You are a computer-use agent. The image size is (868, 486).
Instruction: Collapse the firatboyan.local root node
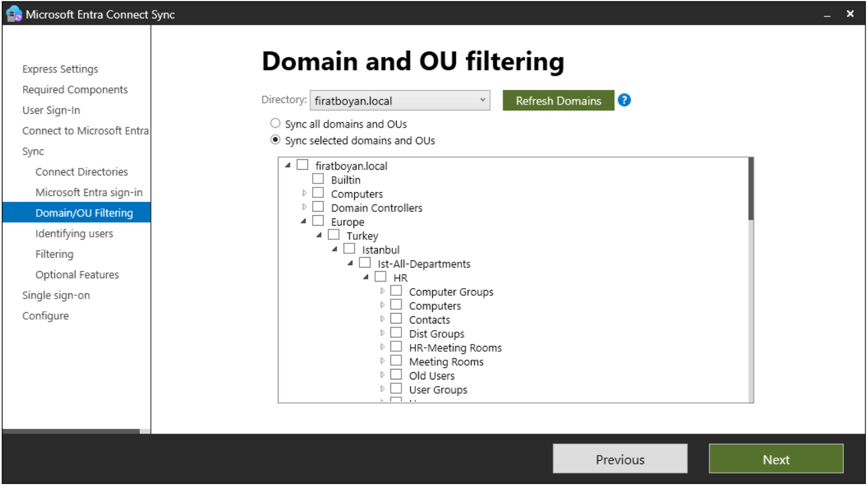click(x=288, y=166)
